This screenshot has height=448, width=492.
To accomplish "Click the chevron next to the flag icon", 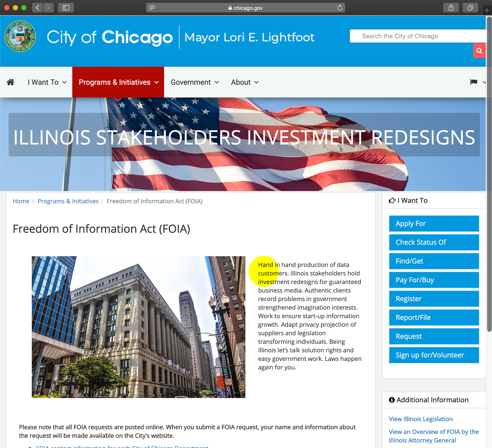I will point(484,82).
